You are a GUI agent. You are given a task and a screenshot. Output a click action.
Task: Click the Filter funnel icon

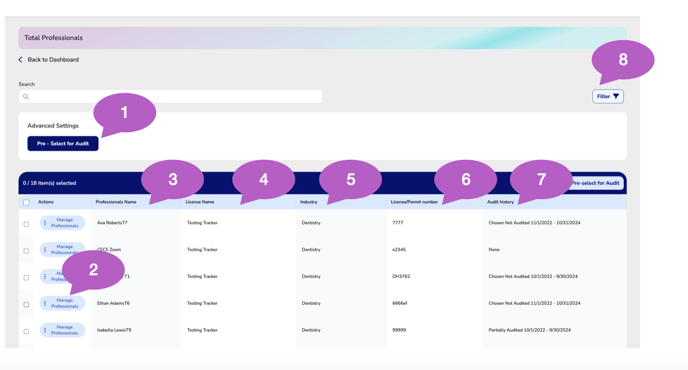pos(616,97)
